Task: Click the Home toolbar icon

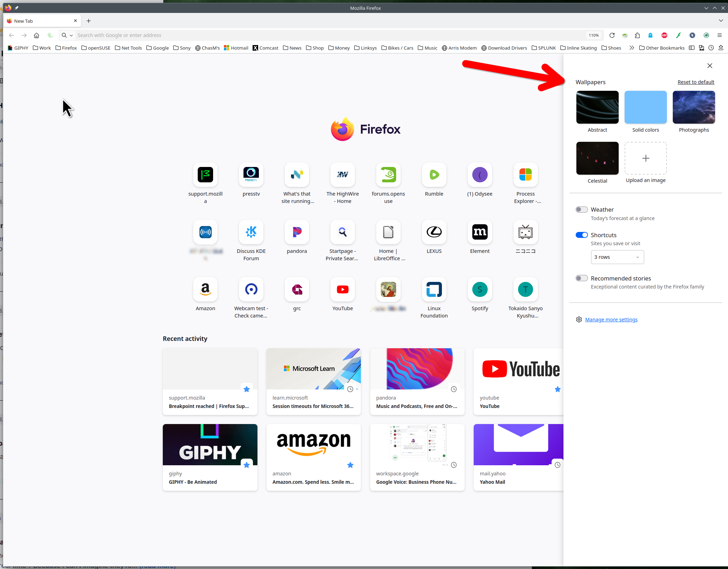Action: (36, 35)
